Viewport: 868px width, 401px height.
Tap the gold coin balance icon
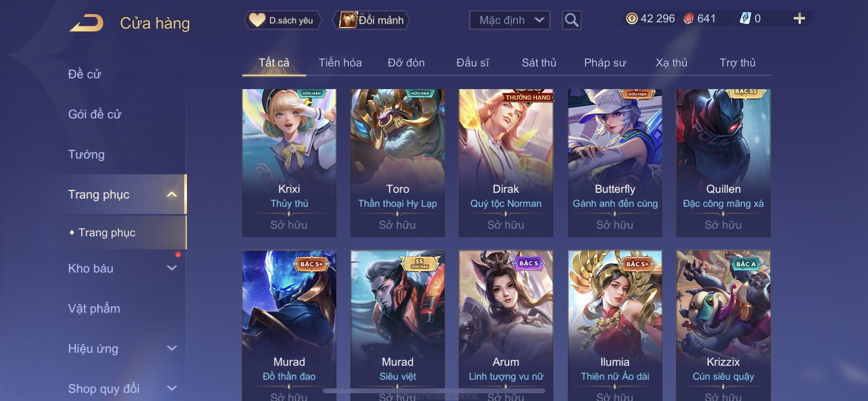632,18
